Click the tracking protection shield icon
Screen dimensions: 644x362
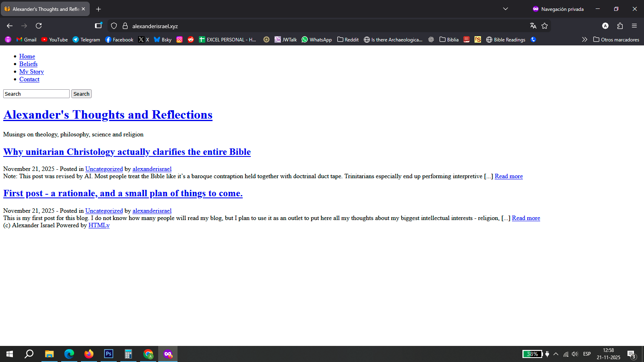[x=114, y=26]
